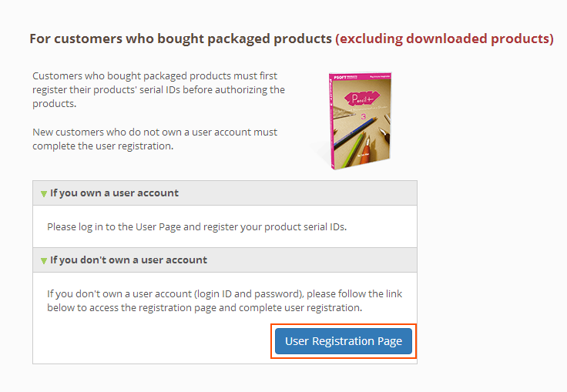The height and width of the screenshot is (392, 567).
Task: Collapse the green arrow beside "If you don't own a user account"
Action: [x=44, y=260]
